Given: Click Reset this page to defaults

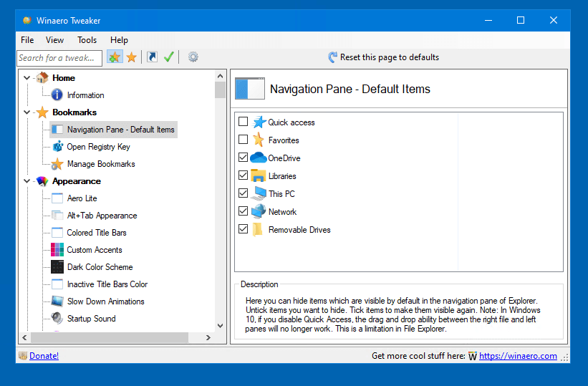Looking at the screenshot, I should pyautogui.click(x=383, y=57).
